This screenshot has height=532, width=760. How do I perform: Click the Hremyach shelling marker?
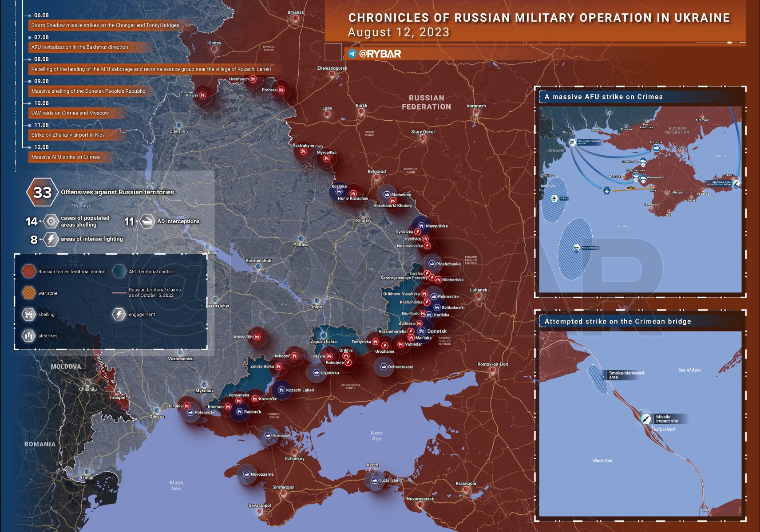(253, 79)
